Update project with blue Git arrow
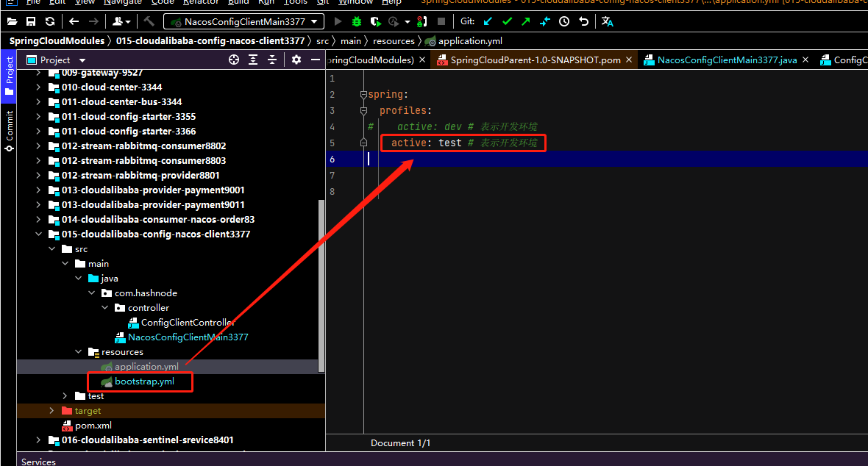868x466 pixels. [x=488, y=21]
